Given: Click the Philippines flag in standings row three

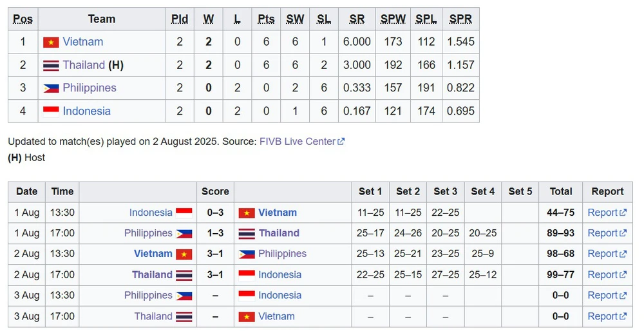Looking at the screenshot, I should pos(51,88).
